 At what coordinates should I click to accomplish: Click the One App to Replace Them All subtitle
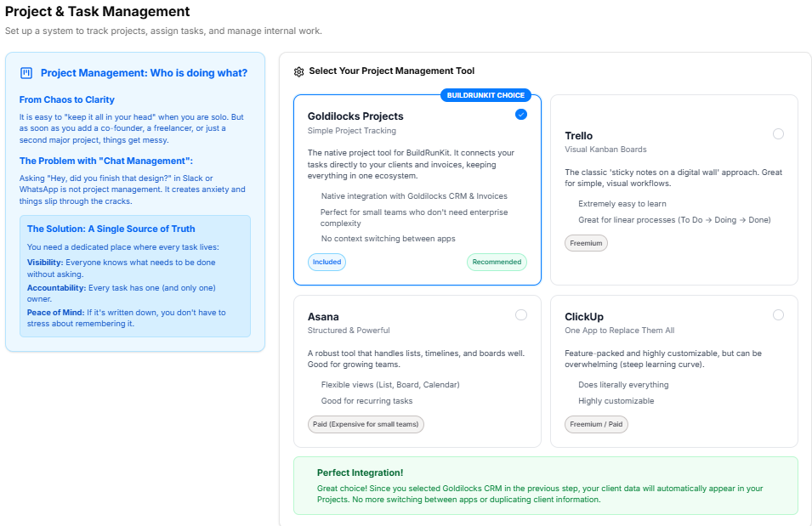point(619,331)
